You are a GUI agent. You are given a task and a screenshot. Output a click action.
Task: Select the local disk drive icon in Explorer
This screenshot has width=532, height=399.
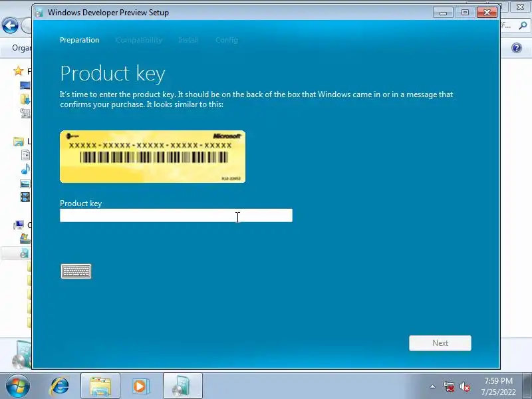(x=25, y=239)
